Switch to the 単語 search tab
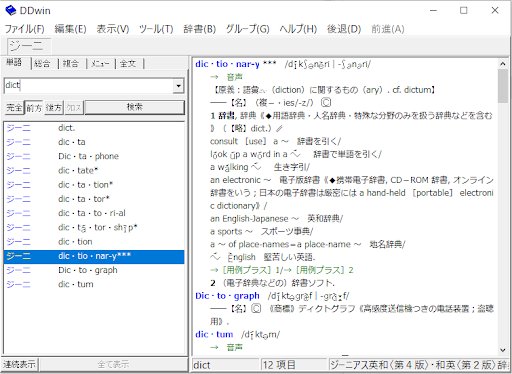The width and height of the screenshot is (512, 374). (14, 62)
